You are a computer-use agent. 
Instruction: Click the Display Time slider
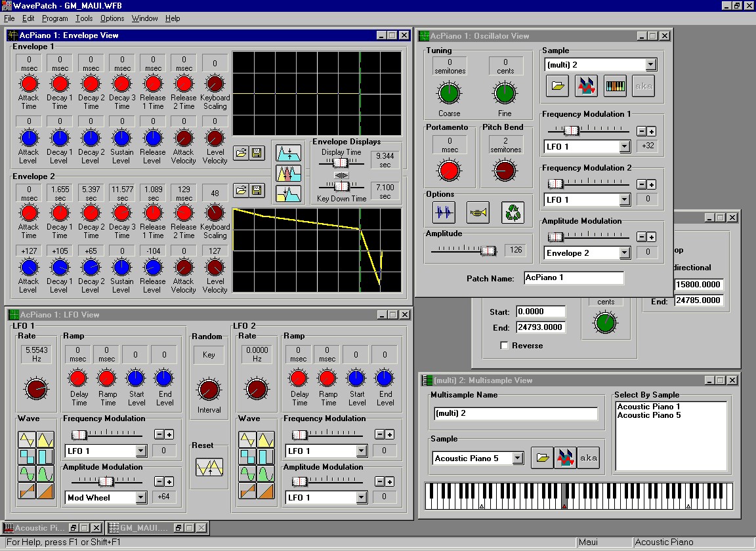pyautogui.click(x=341, y=163)
